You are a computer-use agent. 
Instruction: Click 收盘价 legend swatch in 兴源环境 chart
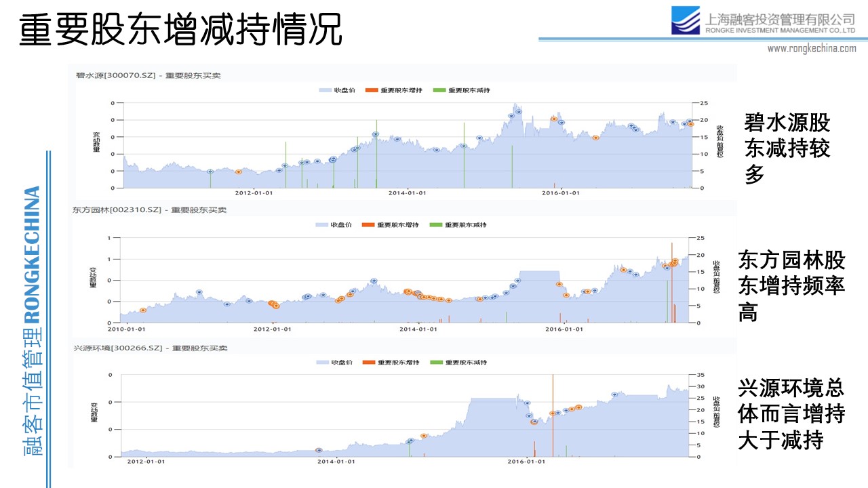(x=322, y=363)
